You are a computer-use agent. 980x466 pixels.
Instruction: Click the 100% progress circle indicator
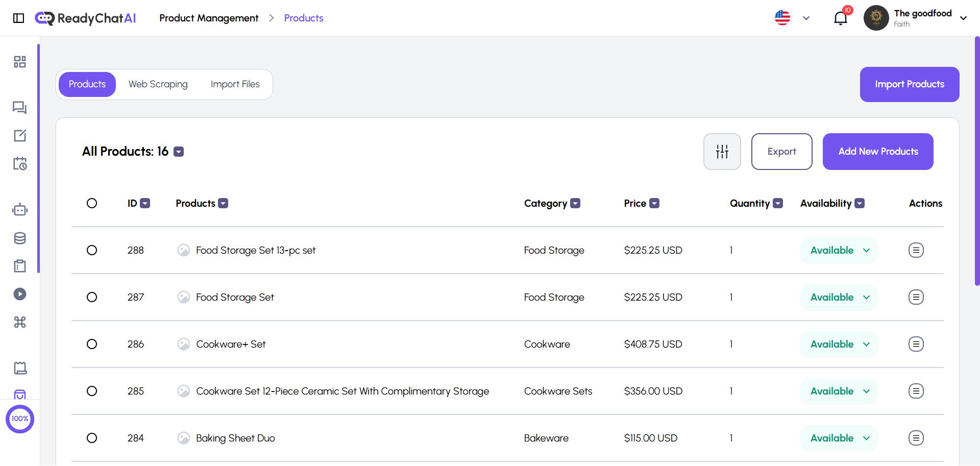(x=20, y=419)
